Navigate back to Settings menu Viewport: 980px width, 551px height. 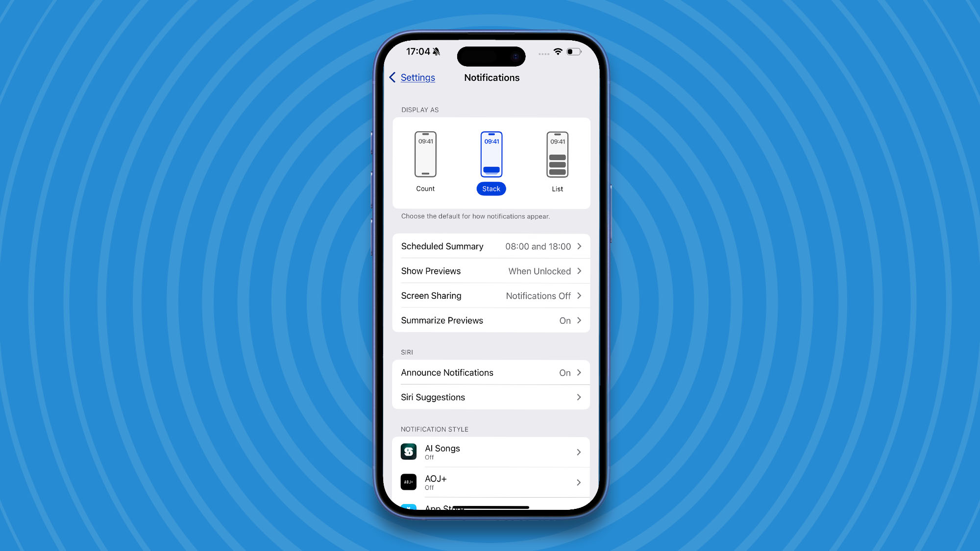(413, 77)
